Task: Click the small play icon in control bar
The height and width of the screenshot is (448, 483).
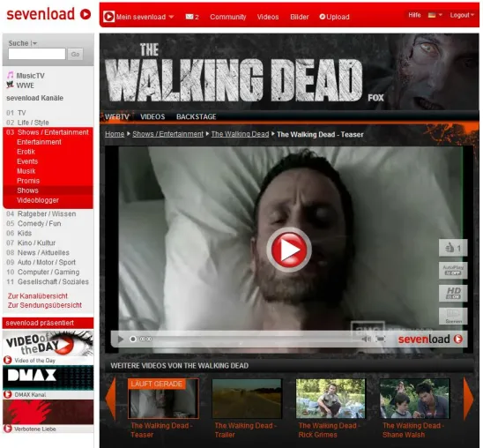Action: pos(121,339)
